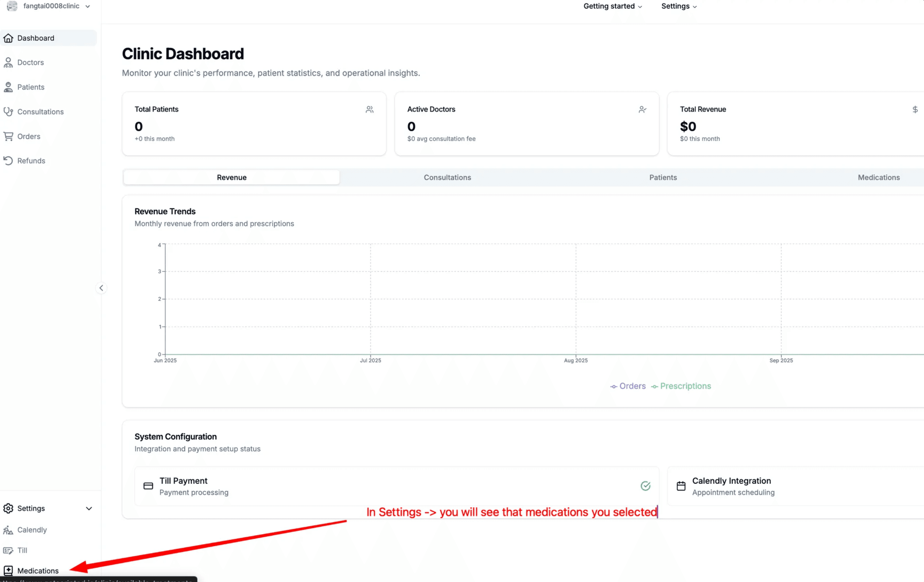The image size is (924, 582).
Task: Collapse the sidebar with the arrow button
Action: point(101,288)
